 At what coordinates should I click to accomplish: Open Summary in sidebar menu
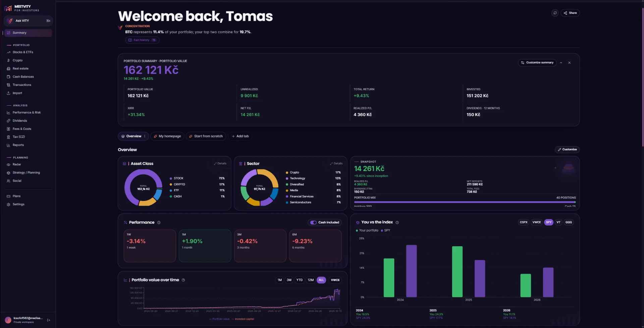tap(28, 33)
